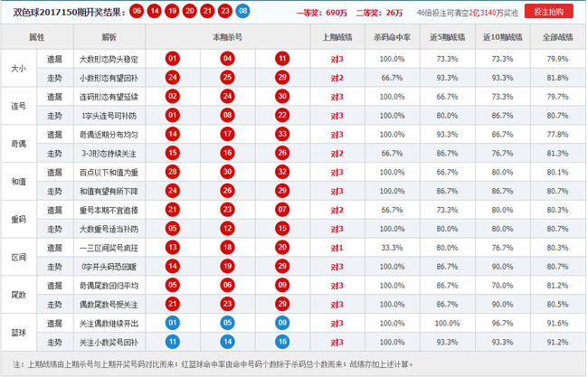This screenshot has height=377, width=588.
Task: Click red ball 19 in the draw results
Action: 172,11
